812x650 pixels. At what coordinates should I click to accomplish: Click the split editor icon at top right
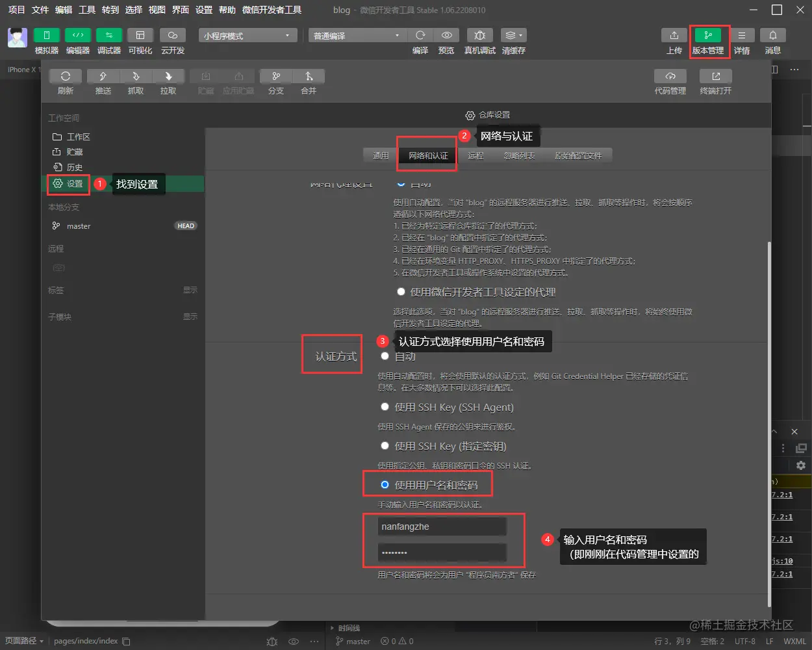tap(774, 69)
